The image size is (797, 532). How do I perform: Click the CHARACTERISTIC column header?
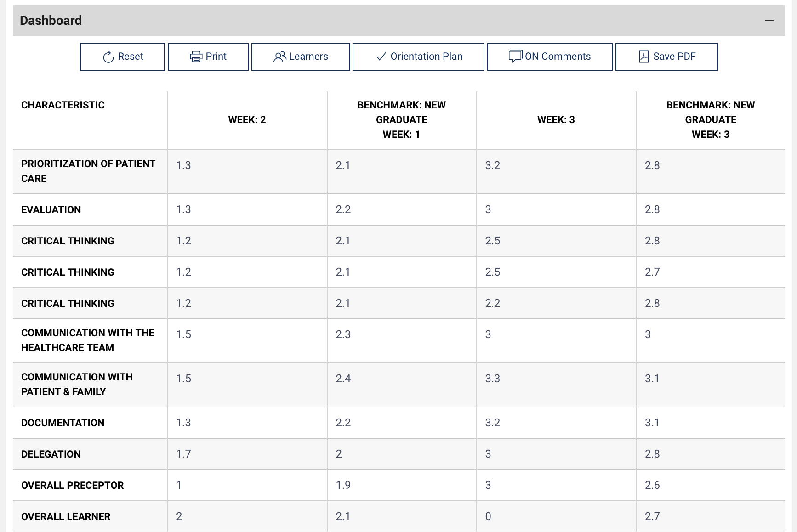63,105
